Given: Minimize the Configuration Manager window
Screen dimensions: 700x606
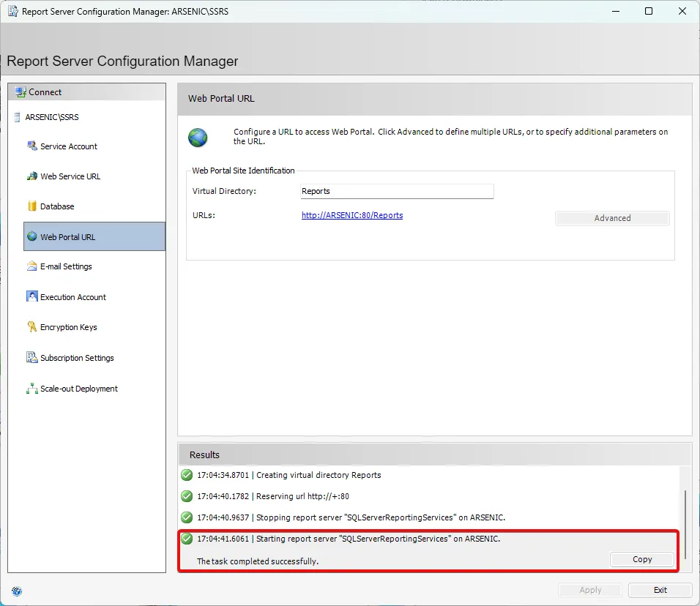Looking at the screenshot, I should click(x=616, y=11).
